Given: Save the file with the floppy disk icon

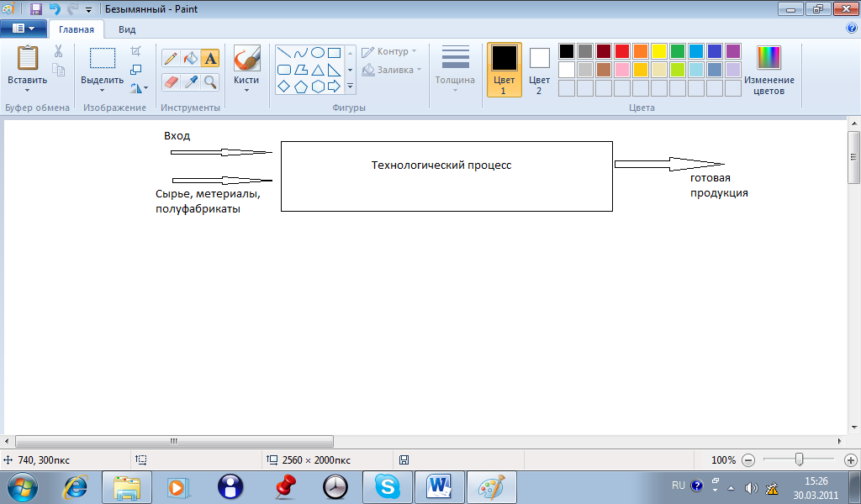Looking at the screenshot, I should pyautogui.click(x=36, y=8).
